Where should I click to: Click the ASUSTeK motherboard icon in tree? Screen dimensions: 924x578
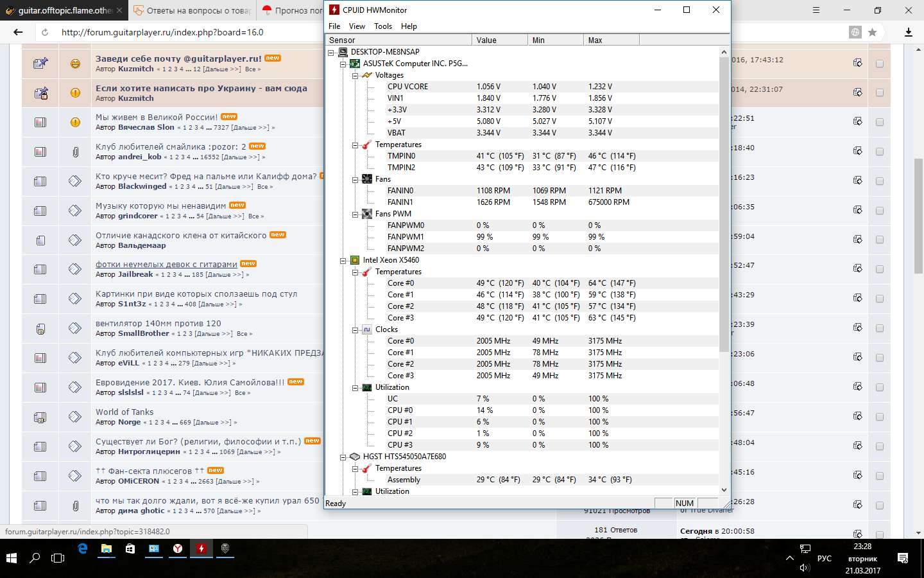[x=354, y=64]
